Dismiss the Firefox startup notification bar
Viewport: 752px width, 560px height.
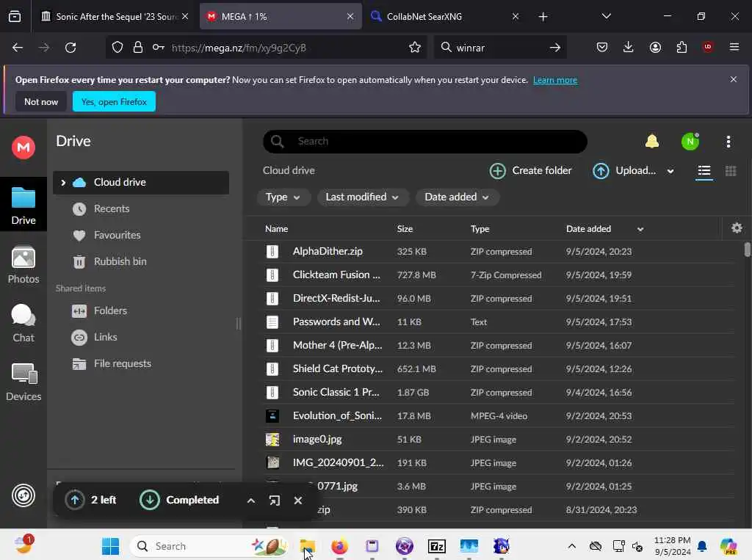click(733, 79)
